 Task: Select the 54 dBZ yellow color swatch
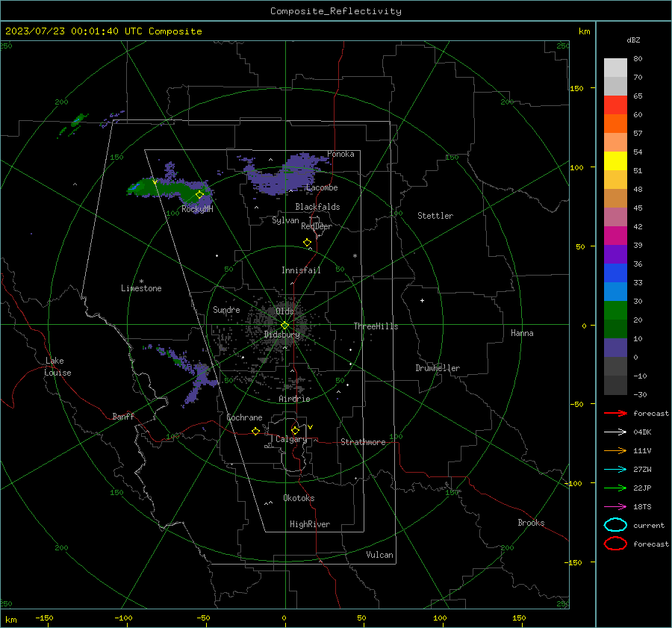click(615, 161)
